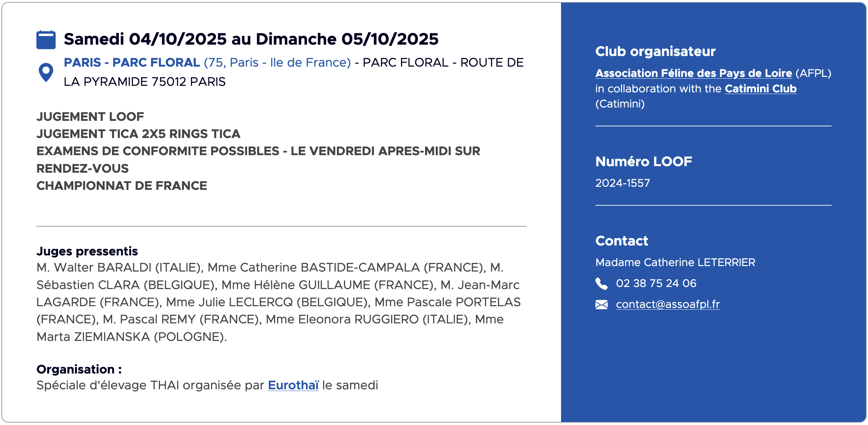Follow the Catimini Club link
Image resolution: width=868 pixels, height=425 pixels.
click(x=761, y=89)
